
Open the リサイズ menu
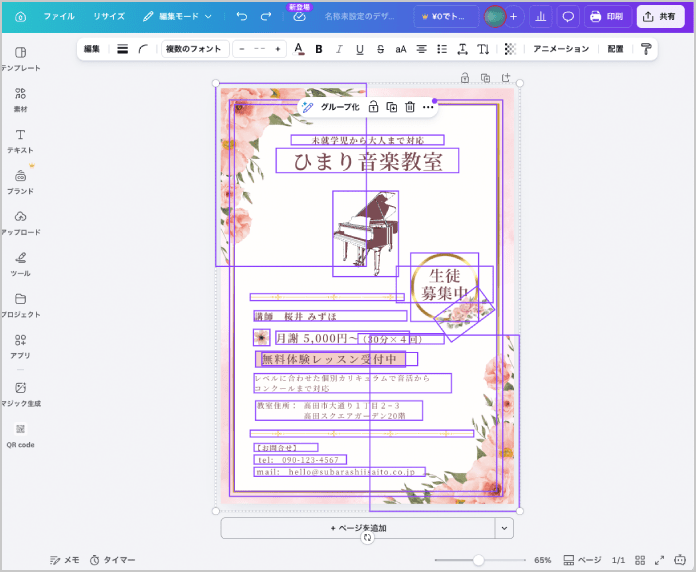[x=109, y=17]
